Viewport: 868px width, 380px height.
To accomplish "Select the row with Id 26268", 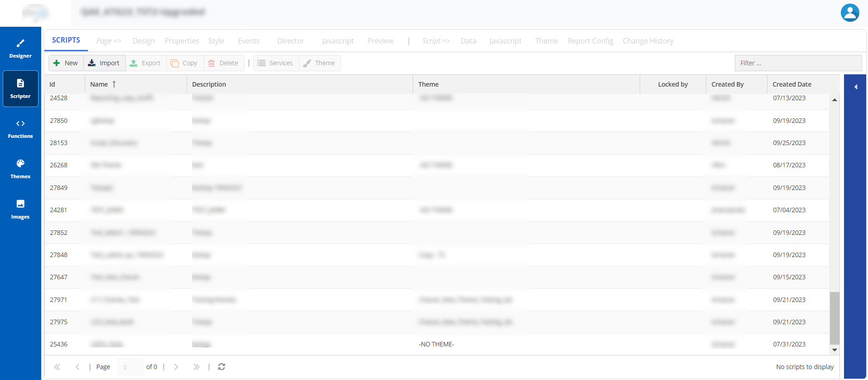I will (437, 165).
